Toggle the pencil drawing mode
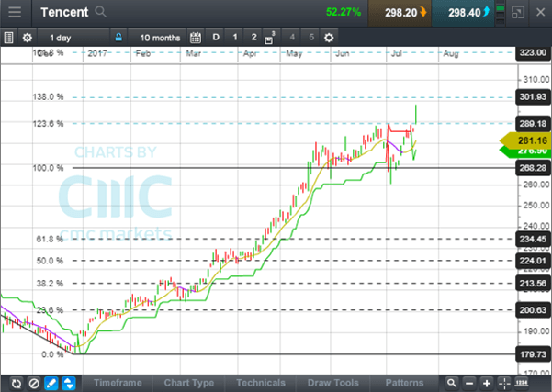Viewport: 552px width, 392px height. coord(51,383)
